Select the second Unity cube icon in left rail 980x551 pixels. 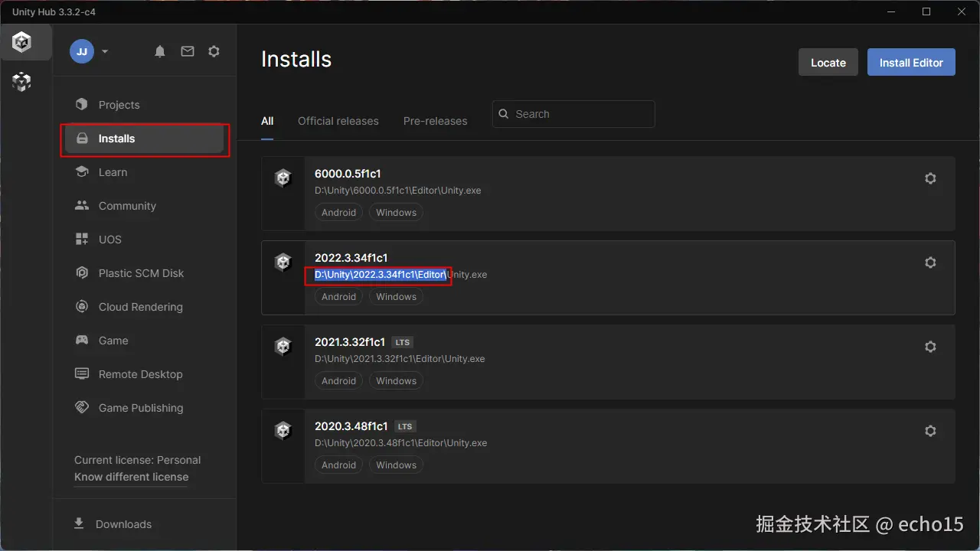point(22,82)
